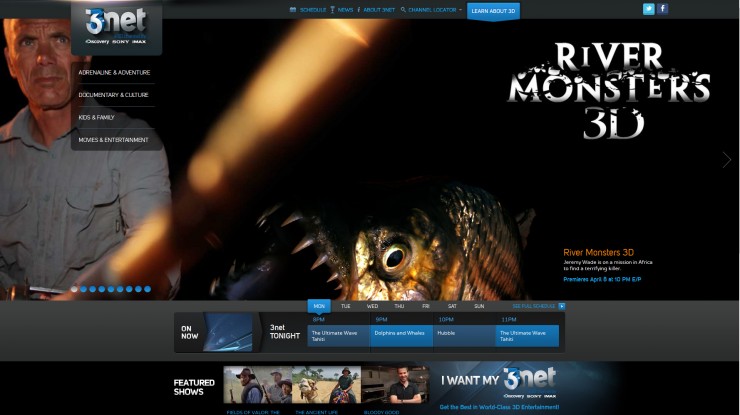Image resolution: width=740 pixels, height=415 pixels.
Task: Click the On Now preview thumbnail
Action: (228, 332)
